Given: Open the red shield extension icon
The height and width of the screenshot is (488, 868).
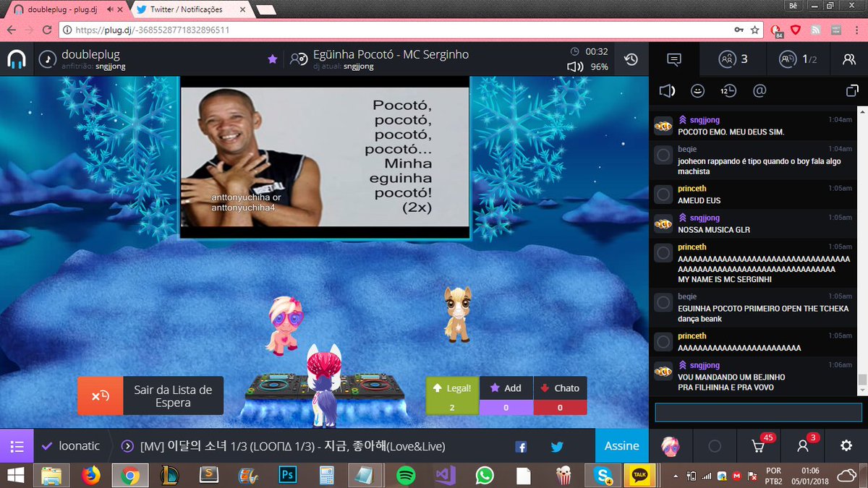Looking at the screenshot, I should 796,30.
